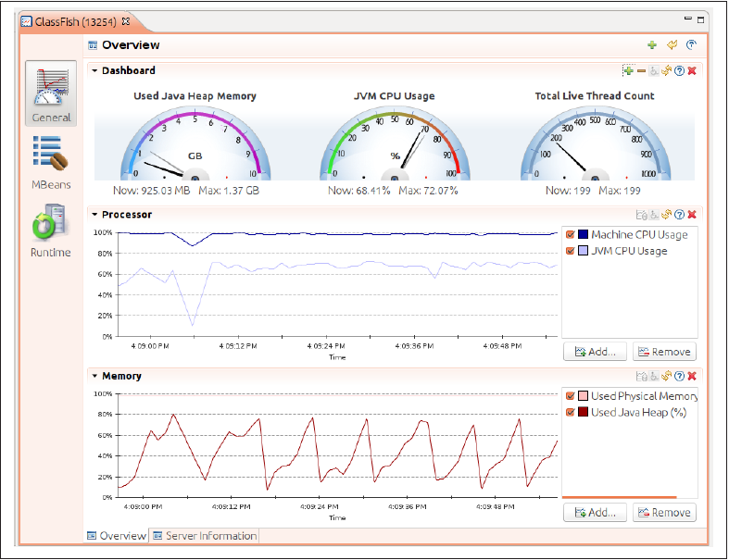Click the freeze chart icon in Processor toolbar

642,215
